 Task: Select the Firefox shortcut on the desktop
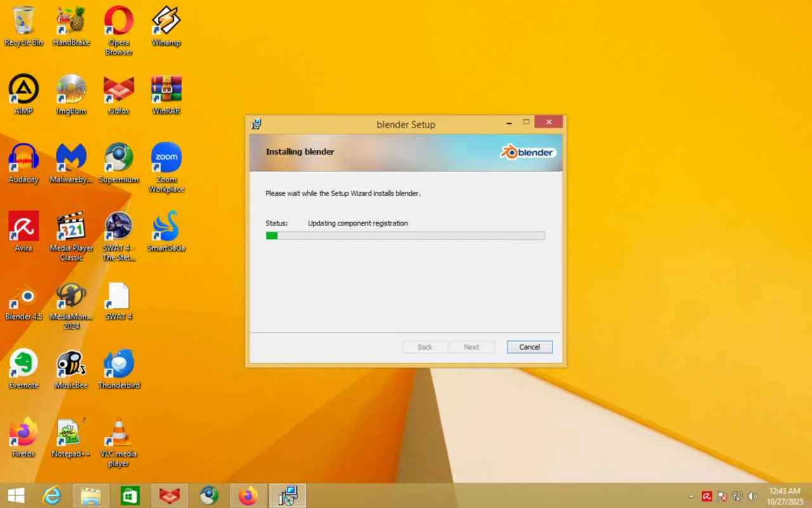click(23, 438)
